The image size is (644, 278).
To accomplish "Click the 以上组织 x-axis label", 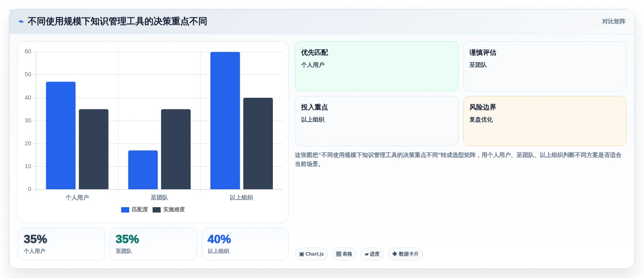I will (241, 198).
